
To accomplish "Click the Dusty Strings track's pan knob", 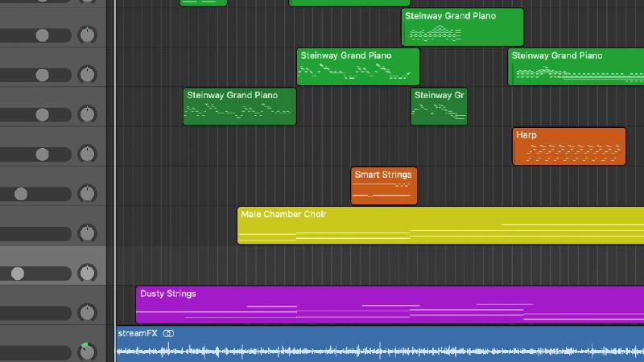I will [x=87, y=312].
